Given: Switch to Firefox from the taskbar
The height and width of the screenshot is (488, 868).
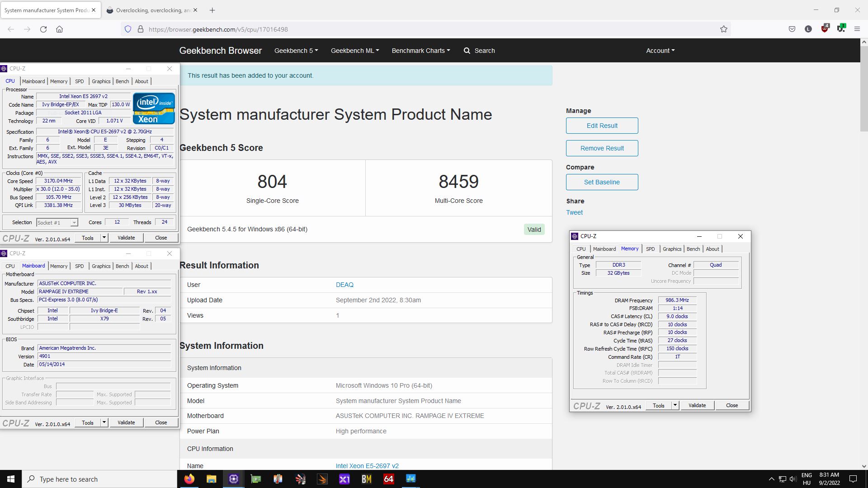Looking at the screenshot, I should pyautogui.click(x=189, y=479).
